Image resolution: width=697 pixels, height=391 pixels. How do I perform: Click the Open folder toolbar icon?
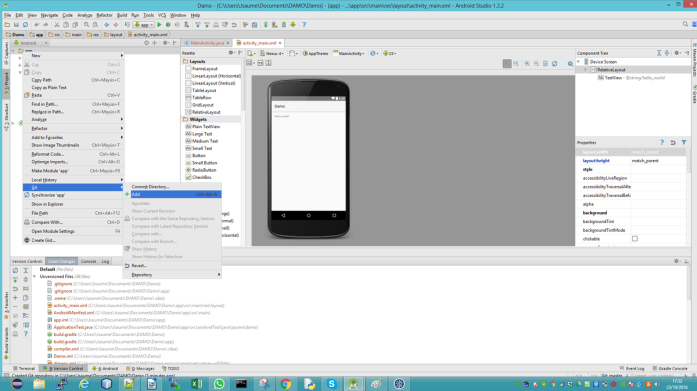point(7,25)
